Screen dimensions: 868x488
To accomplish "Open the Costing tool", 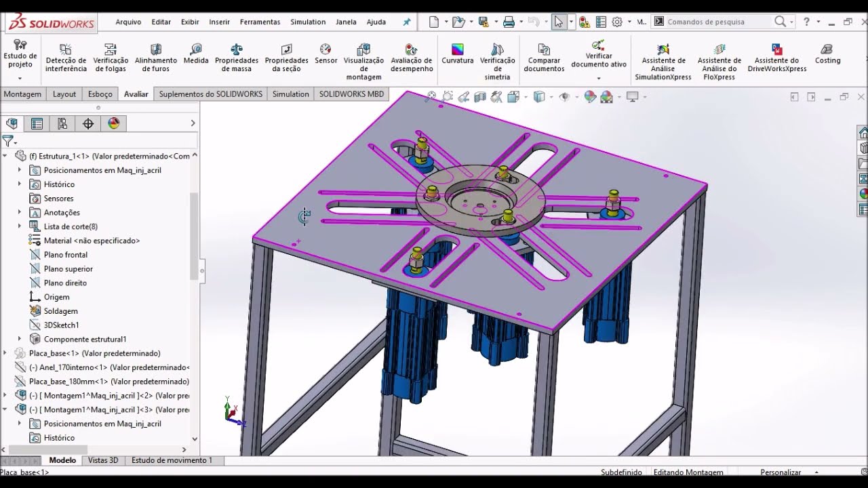I will click(x=827, y=55).
